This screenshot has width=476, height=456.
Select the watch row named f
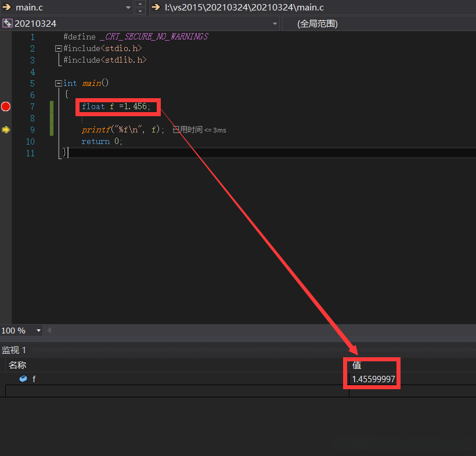point(238,379)
